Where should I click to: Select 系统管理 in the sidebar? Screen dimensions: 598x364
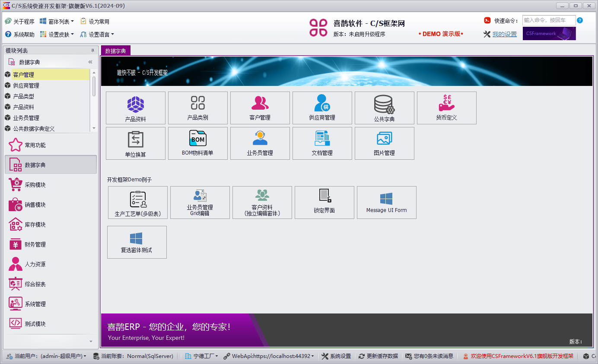51,304
